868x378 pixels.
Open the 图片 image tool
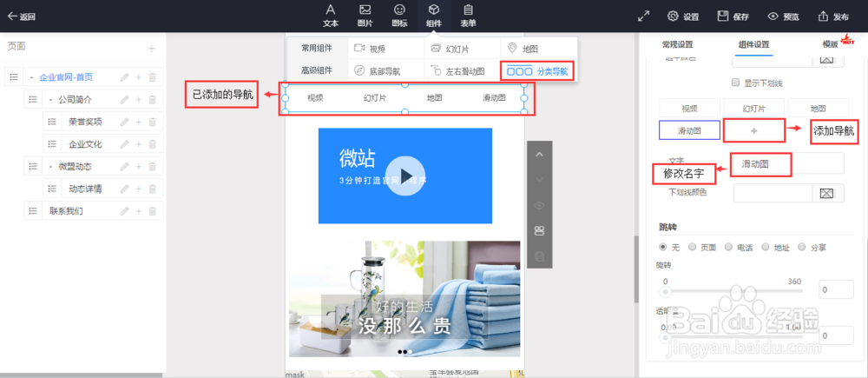[365, 16]
